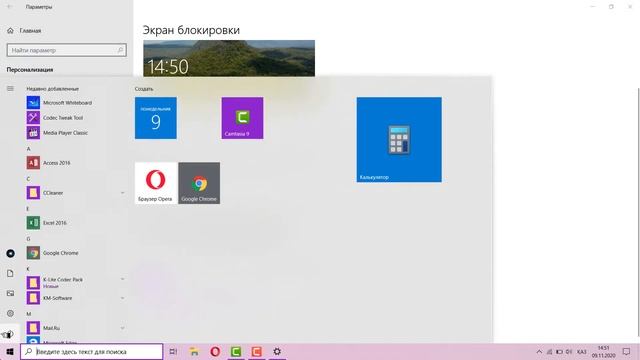
Task: Click the letter E section header
Action: coord(28,209)
